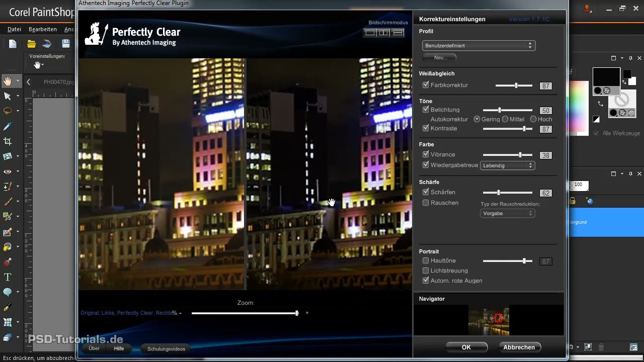This screenshot has width=644, height=362.
Task: Click the Scanner import icon
Action: [47, 44]
